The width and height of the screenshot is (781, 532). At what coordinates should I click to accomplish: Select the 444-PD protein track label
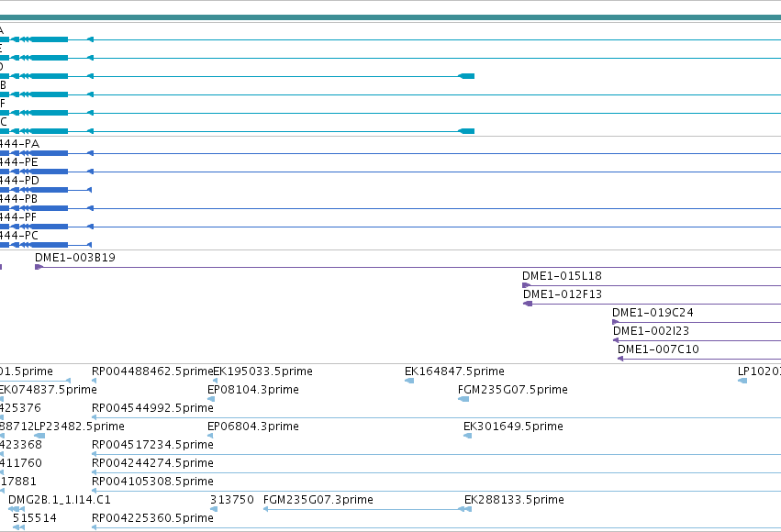pyautogui.click(x=19, y=181)
